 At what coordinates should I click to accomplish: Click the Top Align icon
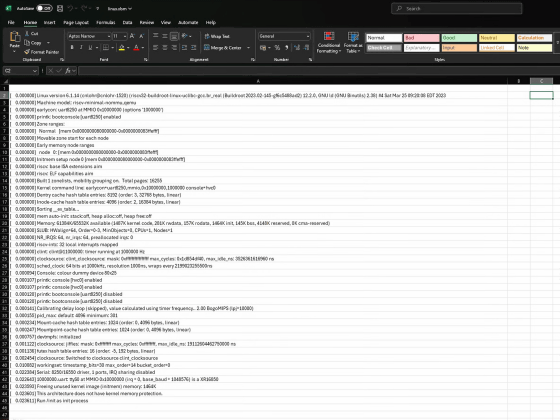pyautogui.click(x=155, y=36)
